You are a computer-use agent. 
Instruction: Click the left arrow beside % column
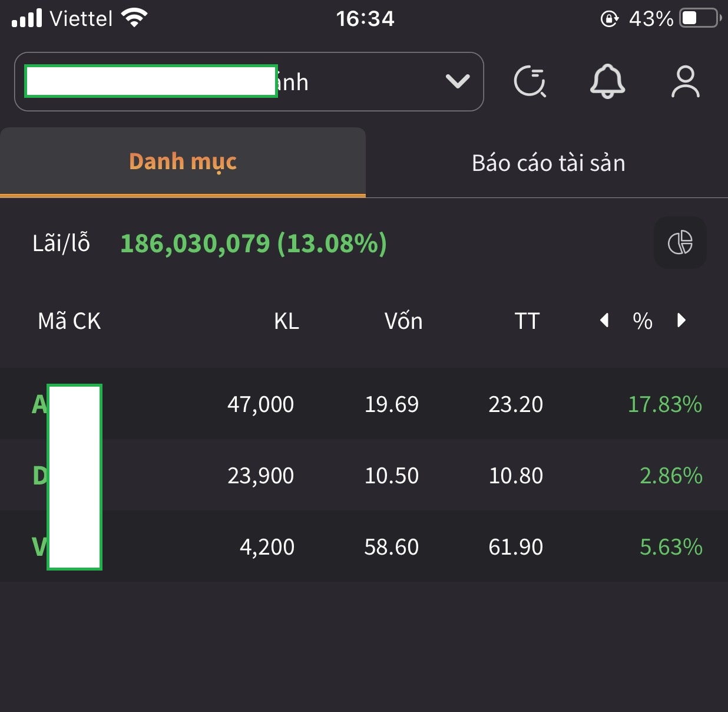click(x=604, y=321)
